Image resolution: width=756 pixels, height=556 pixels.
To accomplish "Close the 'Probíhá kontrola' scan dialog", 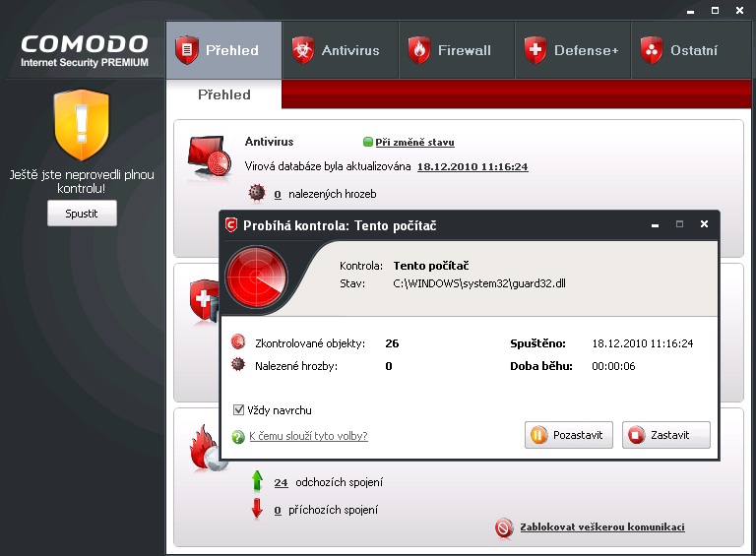I will tap(704, 224).
